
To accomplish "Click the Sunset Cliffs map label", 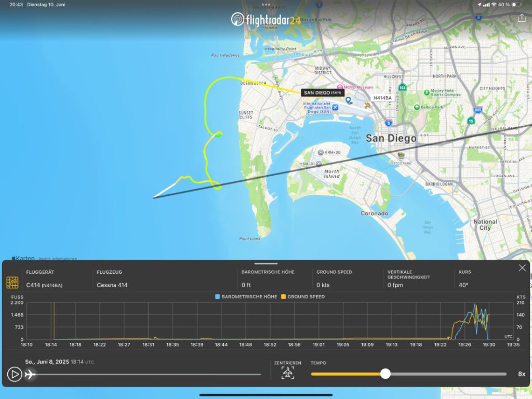I will click(x=246, y=115).
